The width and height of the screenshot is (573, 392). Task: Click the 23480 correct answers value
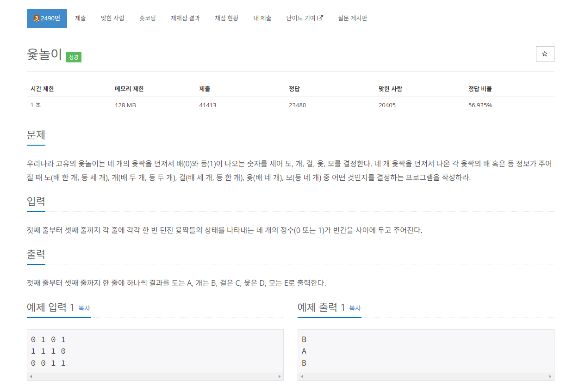pos(297,105)
